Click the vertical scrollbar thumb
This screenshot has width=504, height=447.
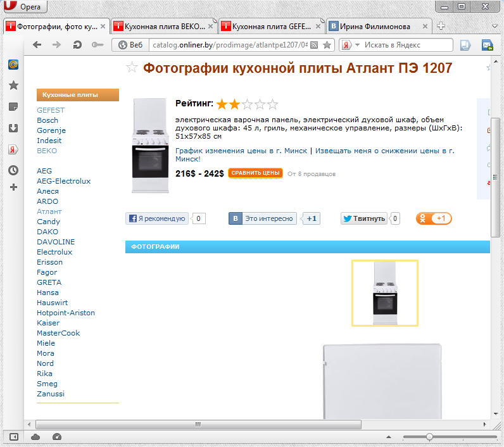pyautogui.click(x=495, y=177)
